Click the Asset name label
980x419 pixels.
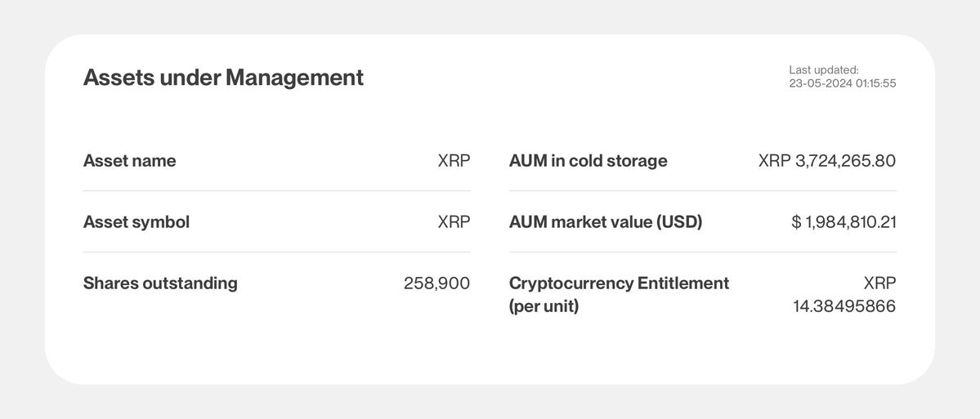(129, 161)
